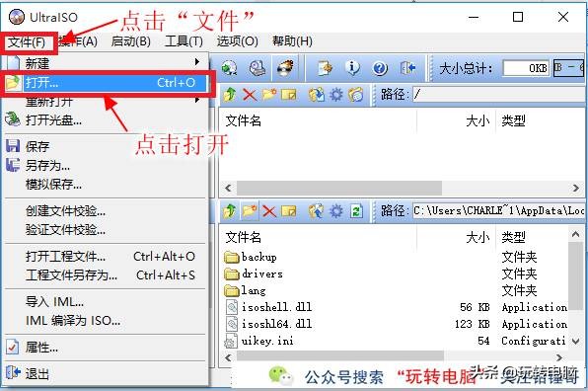Choose 退出 to exit UltraISO
Screen dimensions: 588x391
[x=105, y=373]
